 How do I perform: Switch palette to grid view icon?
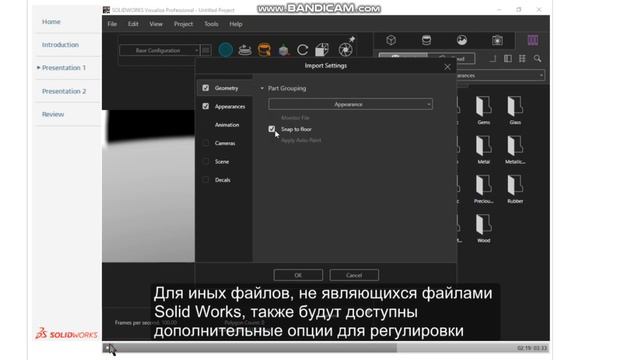click(x=522, y=59)
